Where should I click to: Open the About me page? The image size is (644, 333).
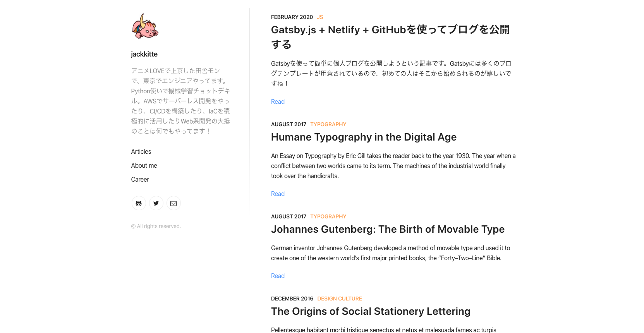click(144, 165)
